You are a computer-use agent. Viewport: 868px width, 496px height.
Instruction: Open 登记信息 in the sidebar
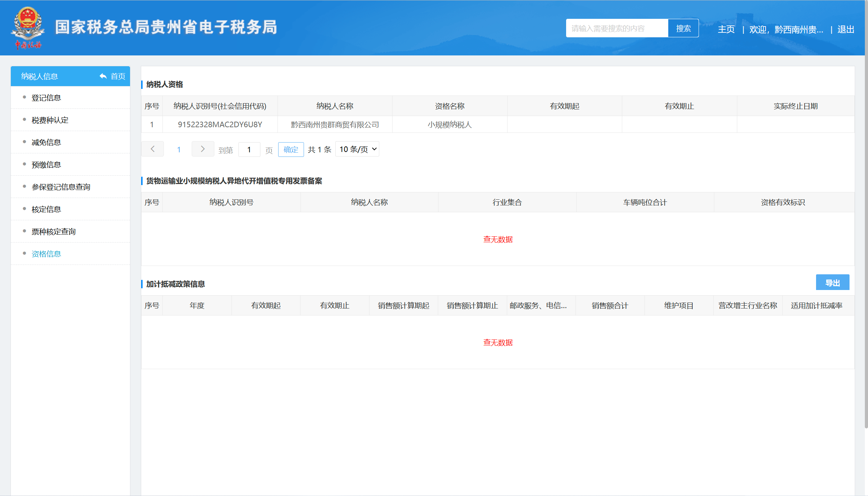[46, 98]
